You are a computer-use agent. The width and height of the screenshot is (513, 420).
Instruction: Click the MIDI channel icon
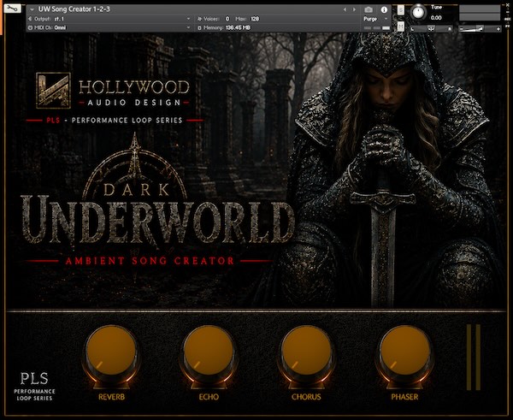coord(30,28)
